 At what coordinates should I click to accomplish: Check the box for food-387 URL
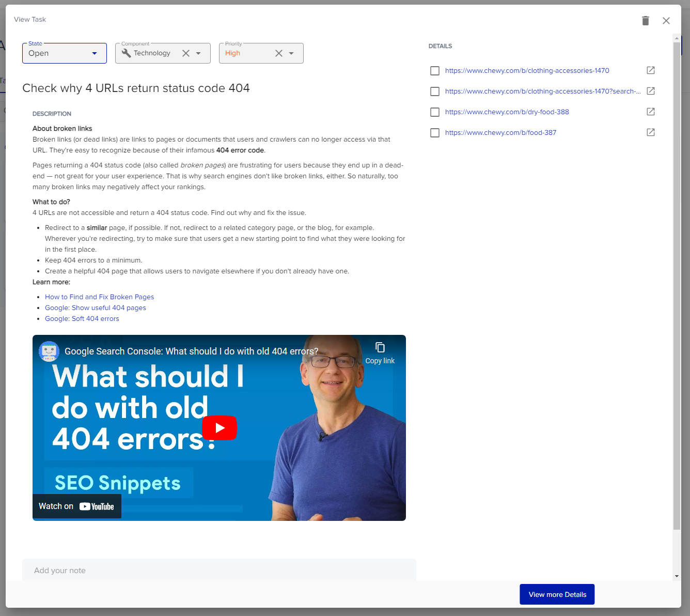point(435,133)
